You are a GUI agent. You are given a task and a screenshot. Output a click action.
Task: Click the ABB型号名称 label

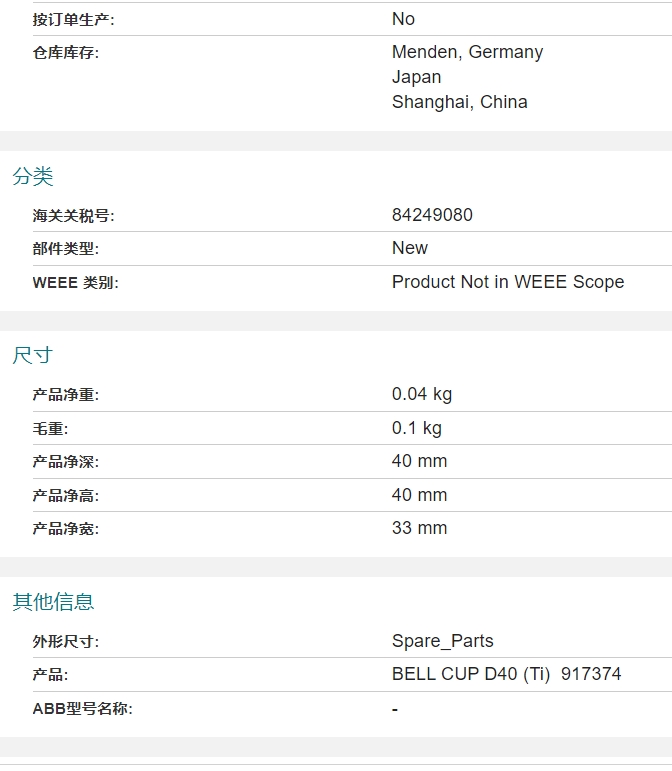[x=82, y=709]
